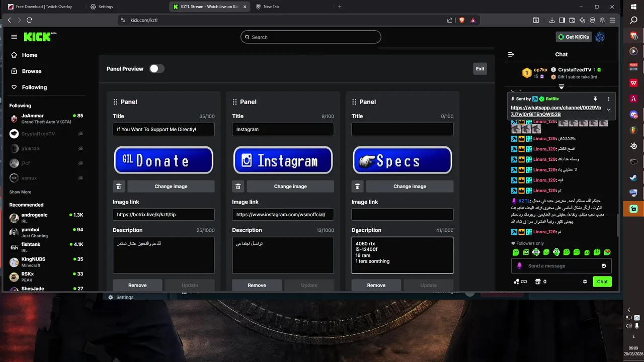Viewport: 644px width, 362px height.
Task: Open fishtank recommended channel
Action: [x=46, y=247]
